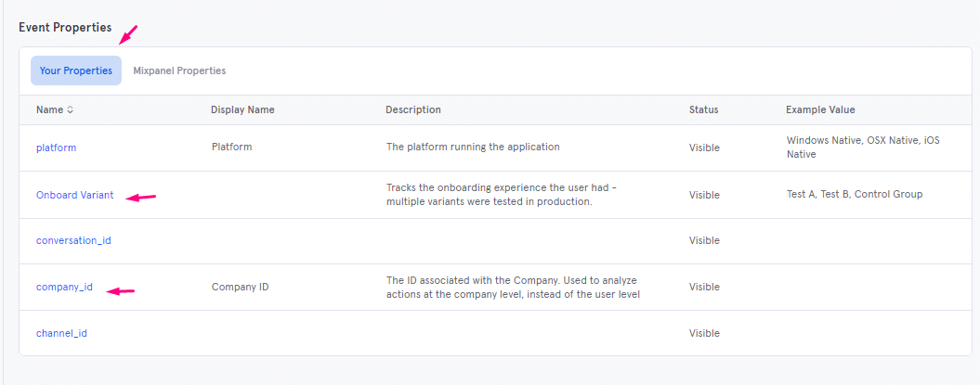Image resolution: width=980 pixels, height=385 pixels.
Task: Select the Platform display name cell
Action: coord(231,148)
